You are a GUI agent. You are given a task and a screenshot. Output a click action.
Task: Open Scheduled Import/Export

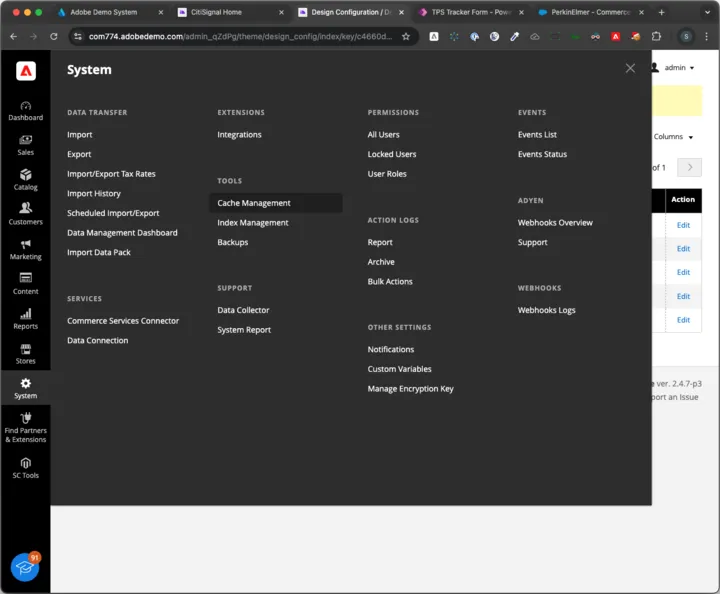coord(113,213)
